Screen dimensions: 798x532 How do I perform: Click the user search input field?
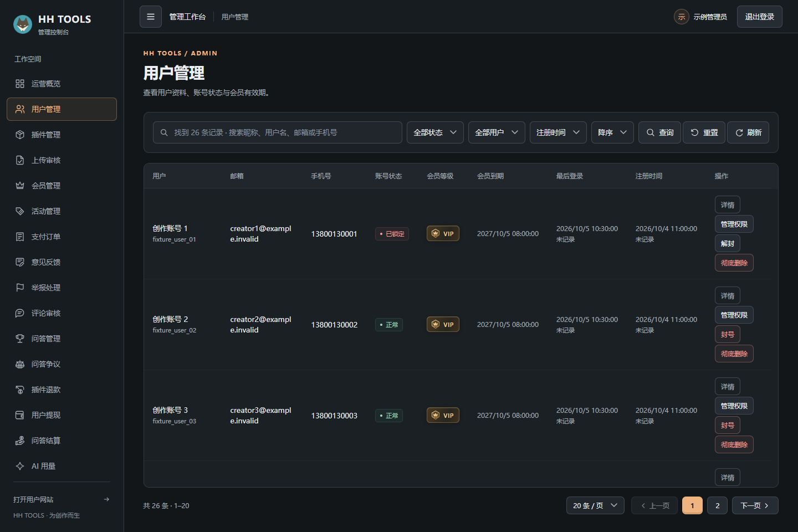click(278, 132)
